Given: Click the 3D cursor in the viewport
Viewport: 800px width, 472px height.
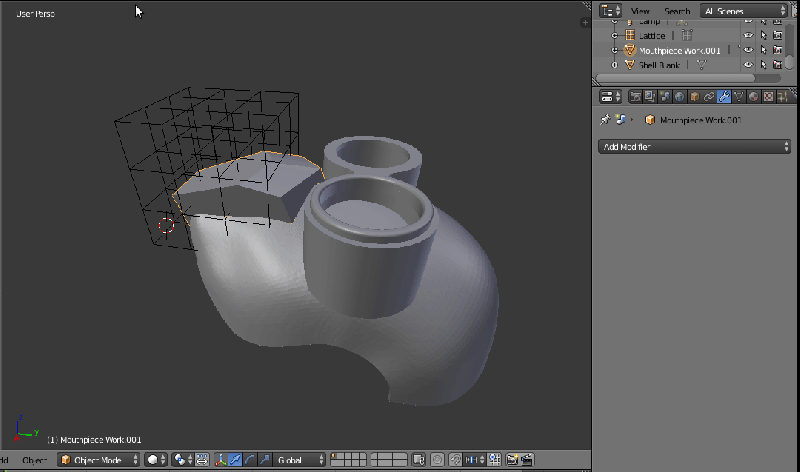Looking at the screenshot, I should tap(166, 225).
